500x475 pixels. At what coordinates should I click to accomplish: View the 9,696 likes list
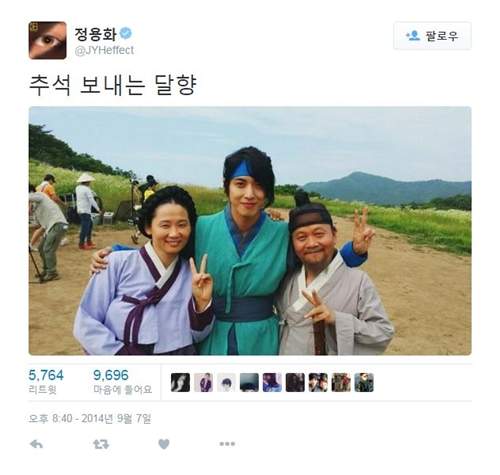[x=122, y=381]
